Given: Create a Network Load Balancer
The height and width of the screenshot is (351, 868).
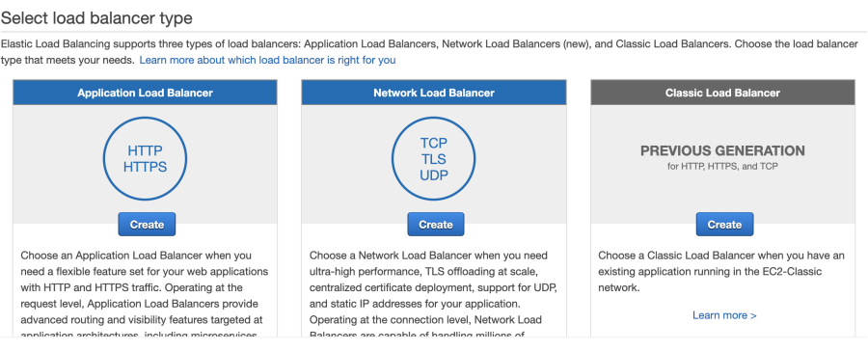Looking at the screenshot, I should [x=436, y=225].
